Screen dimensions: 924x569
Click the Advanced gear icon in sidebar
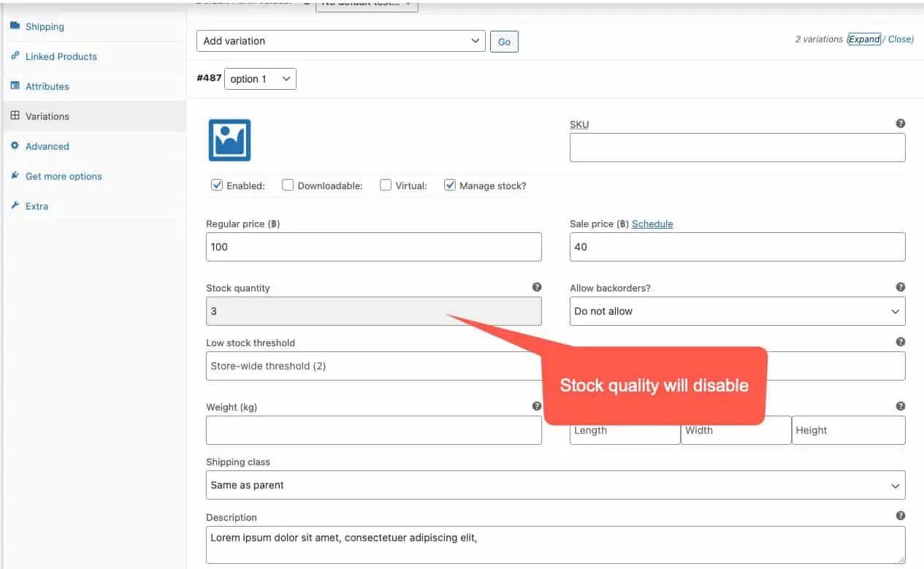pyautogui.click(x=15, y=146)
